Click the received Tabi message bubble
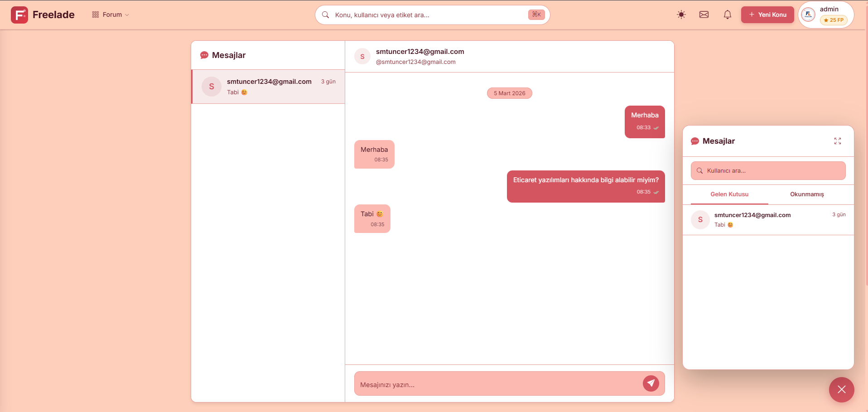 click(x=372, y=219)
